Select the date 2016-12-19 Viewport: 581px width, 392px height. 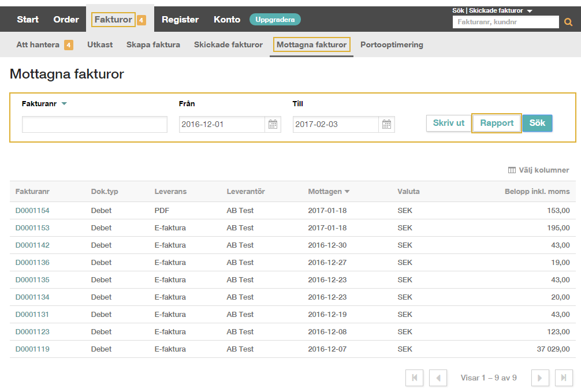coord(327,315)
